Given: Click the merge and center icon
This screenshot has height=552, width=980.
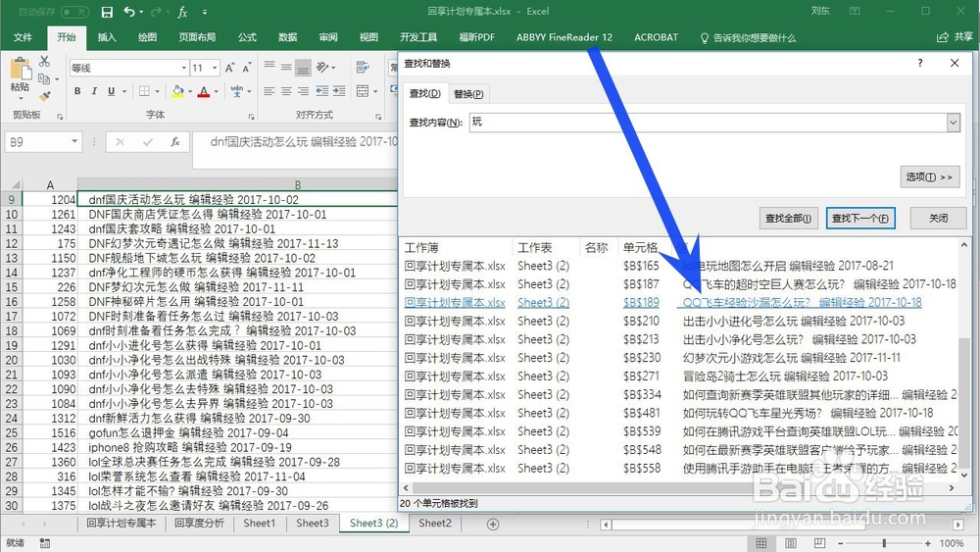Looking at the screenshot, I should pyautogui.click(x=363, y=91).
